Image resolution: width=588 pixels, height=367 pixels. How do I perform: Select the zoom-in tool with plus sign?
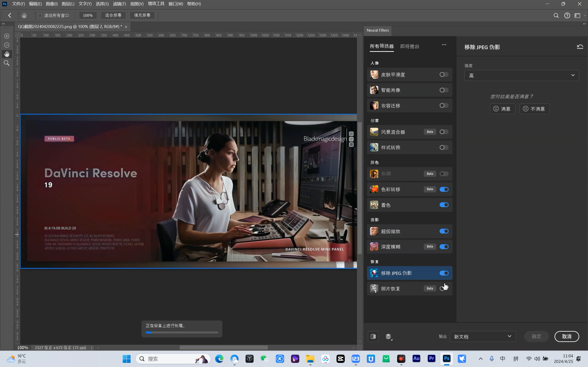[x=7, y=36]
